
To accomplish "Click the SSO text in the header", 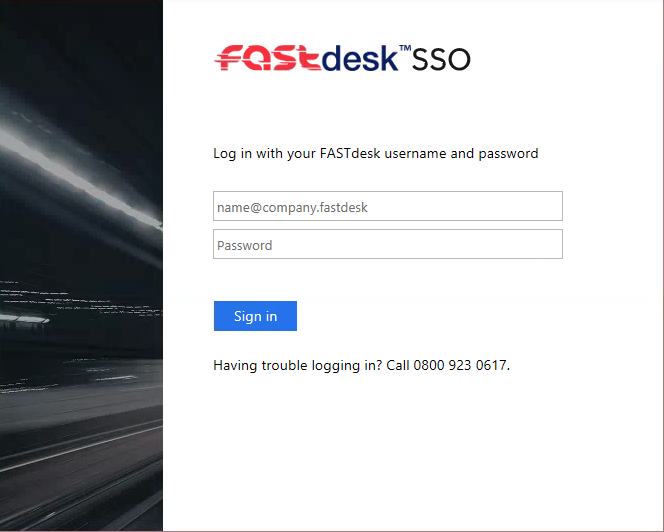I will pos(441,59).
